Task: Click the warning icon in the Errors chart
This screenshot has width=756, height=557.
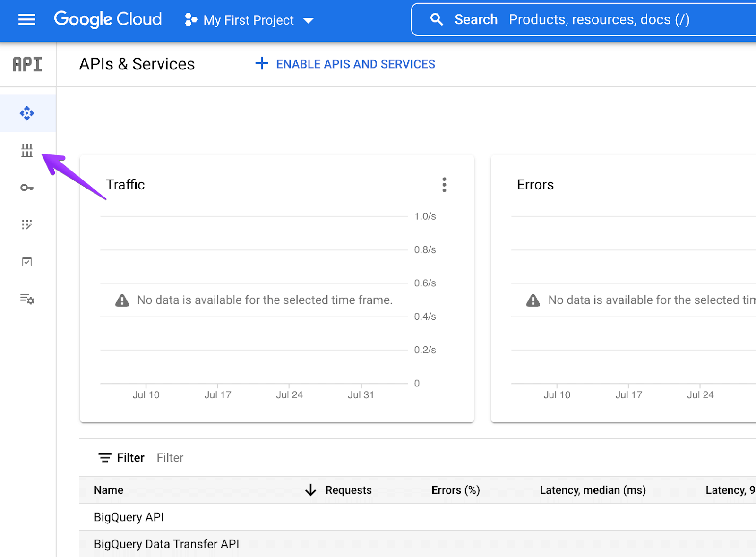Action: pyautogui.click(x=533, y=300)
